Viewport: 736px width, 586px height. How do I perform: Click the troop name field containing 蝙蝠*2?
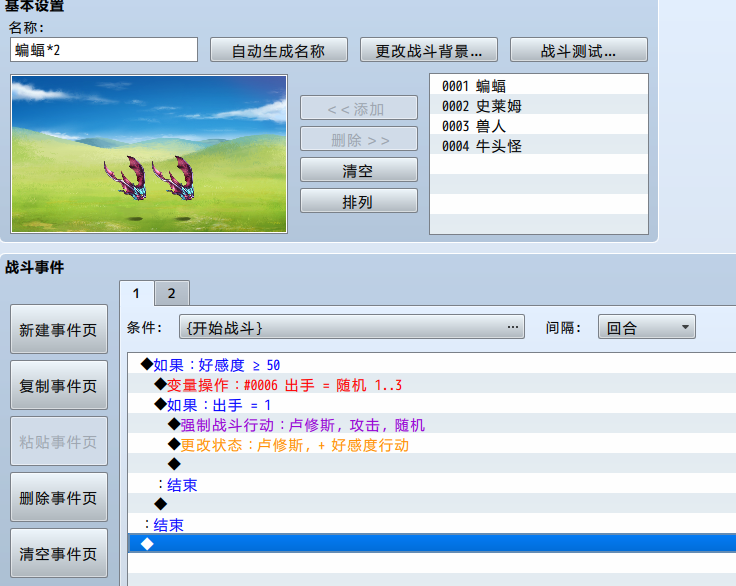(x=104, y=50)
